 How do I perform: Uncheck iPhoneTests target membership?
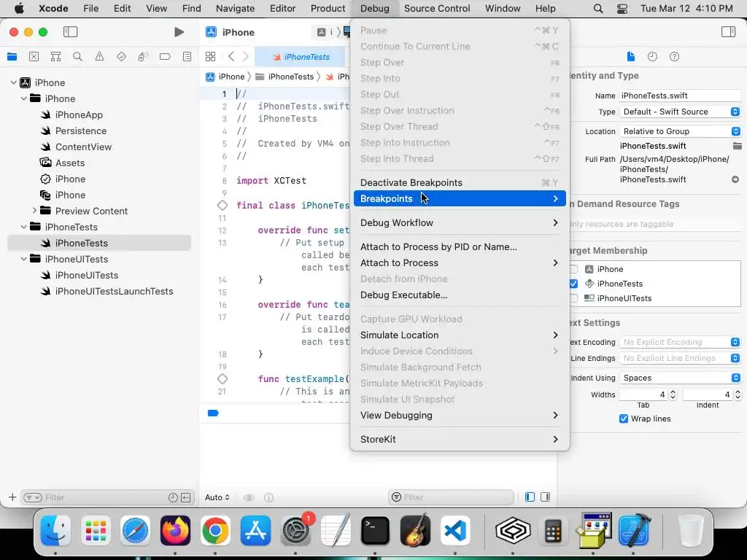[x=573, y=284]
